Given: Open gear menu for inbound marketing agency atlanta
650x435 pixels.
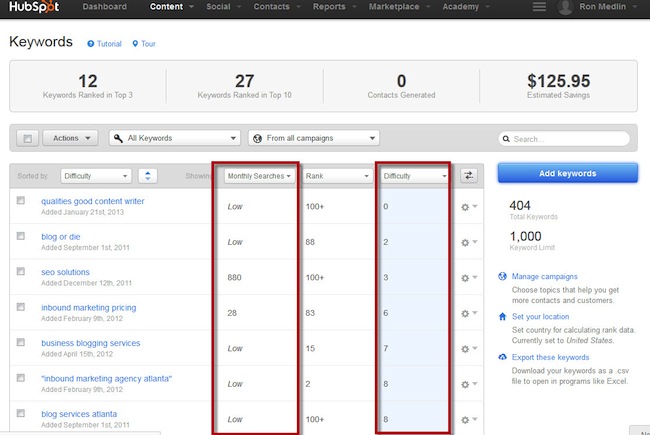Looking at the screenshot, I should (469, 384).
